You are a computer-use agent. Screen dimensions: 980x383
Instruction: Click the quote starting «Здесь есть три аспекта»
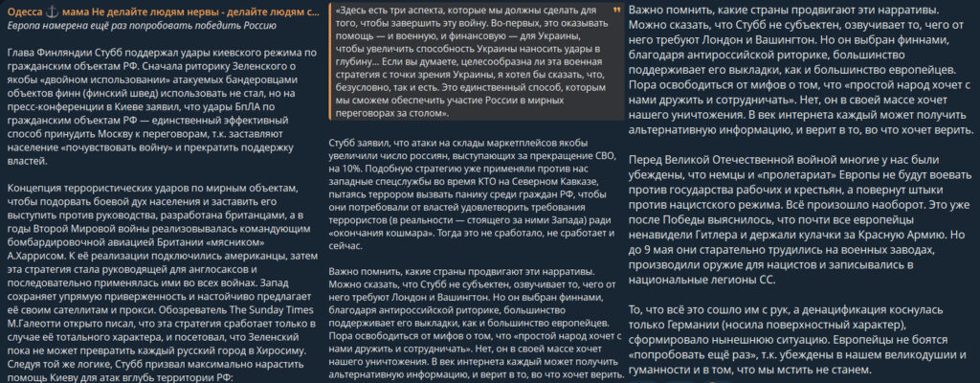click(x=473, y=60)
